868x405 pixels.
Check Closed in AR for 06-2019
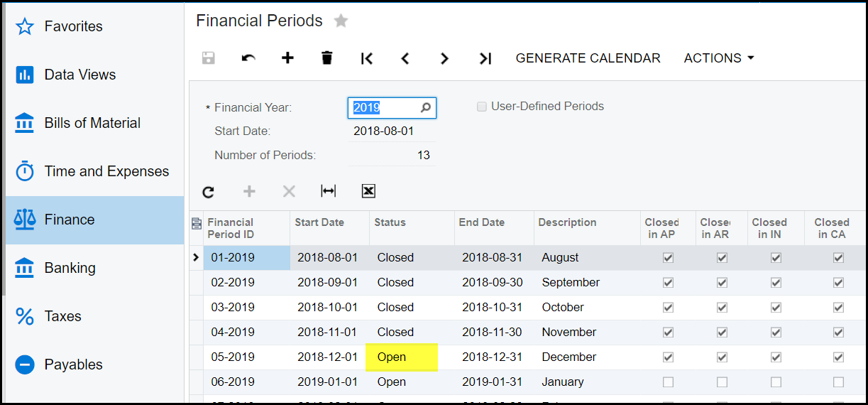pos(722,382)
